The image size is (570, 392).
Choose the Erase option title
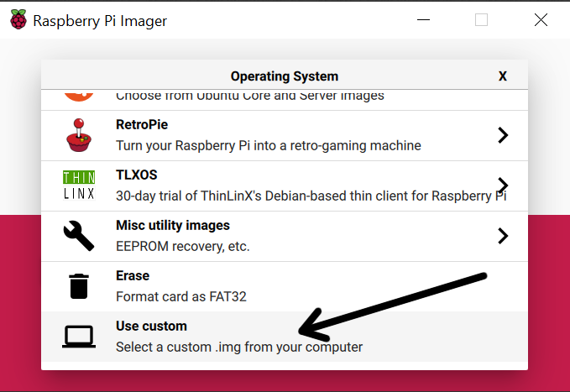point(133,275)
